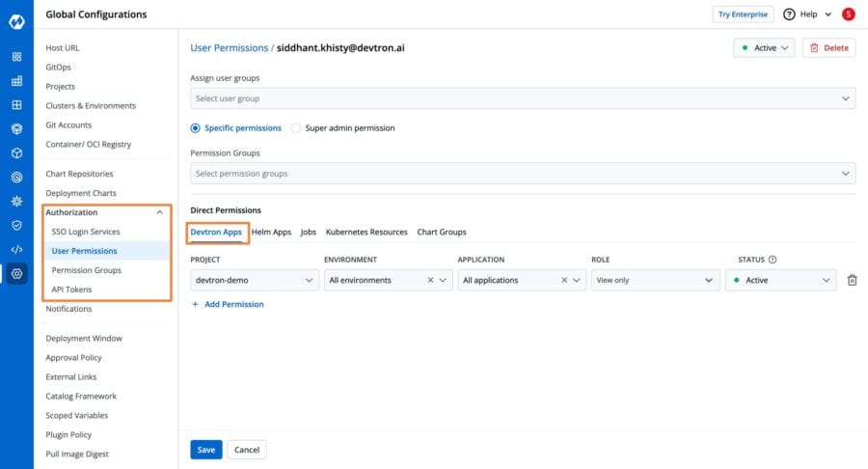Open Approval Policy settings
Screen dimensions: 868x469
[x=73, y=358]
